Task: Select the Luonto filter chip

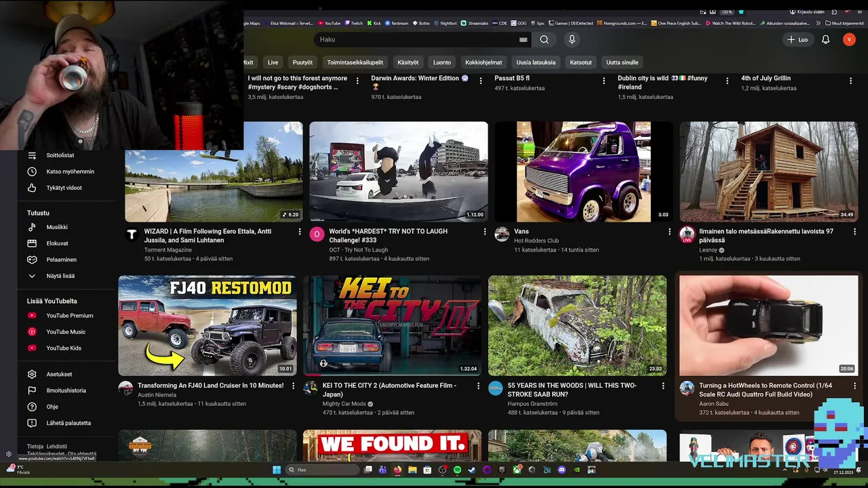Action: (x=442, y=62)
